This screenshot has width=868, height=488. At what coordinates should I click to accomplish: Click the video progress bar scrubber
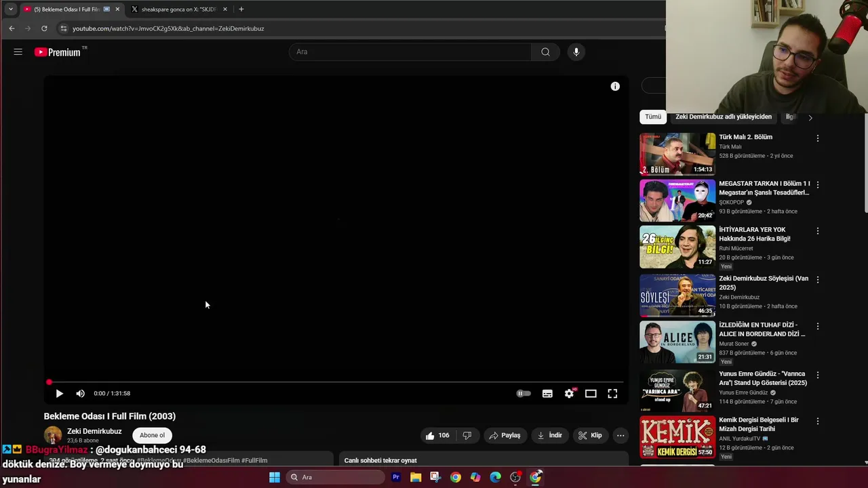click(49, 383)
